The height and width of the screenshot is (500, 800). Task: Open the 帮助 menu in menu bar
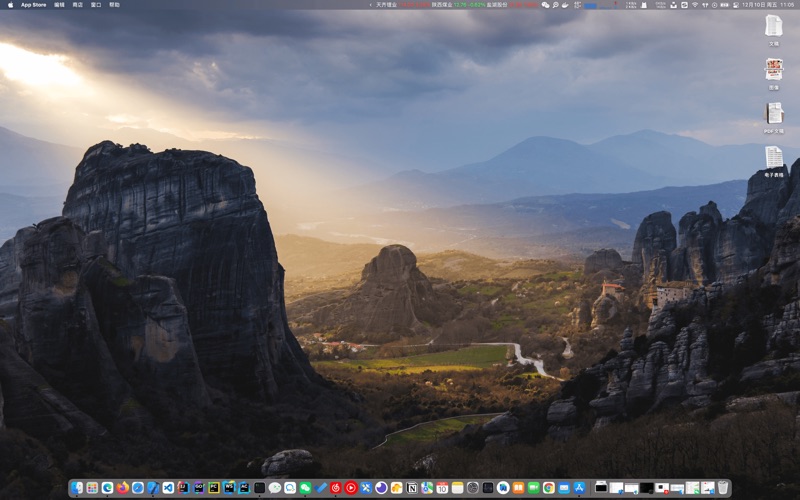click(114, 5)
